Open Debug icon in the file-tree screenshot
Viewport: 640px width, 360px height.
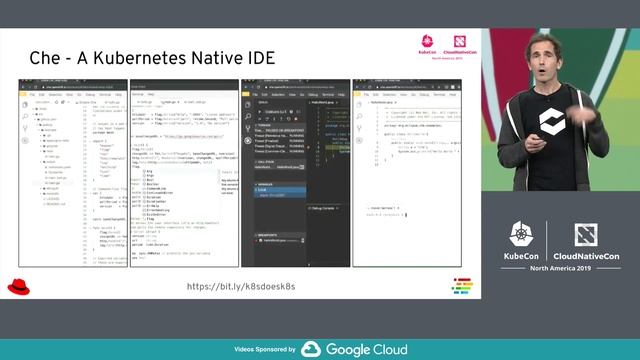25,140
